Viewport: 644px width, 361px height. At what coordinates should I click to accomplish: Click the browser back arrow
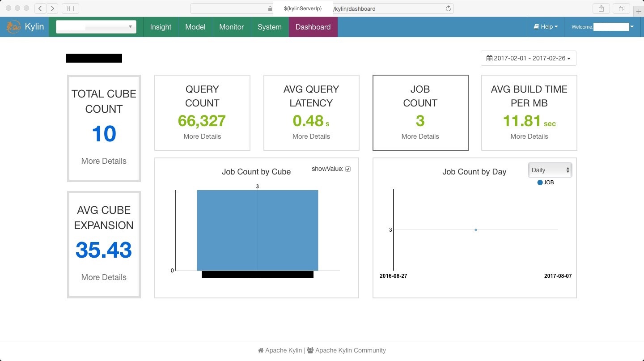(40, 8)
